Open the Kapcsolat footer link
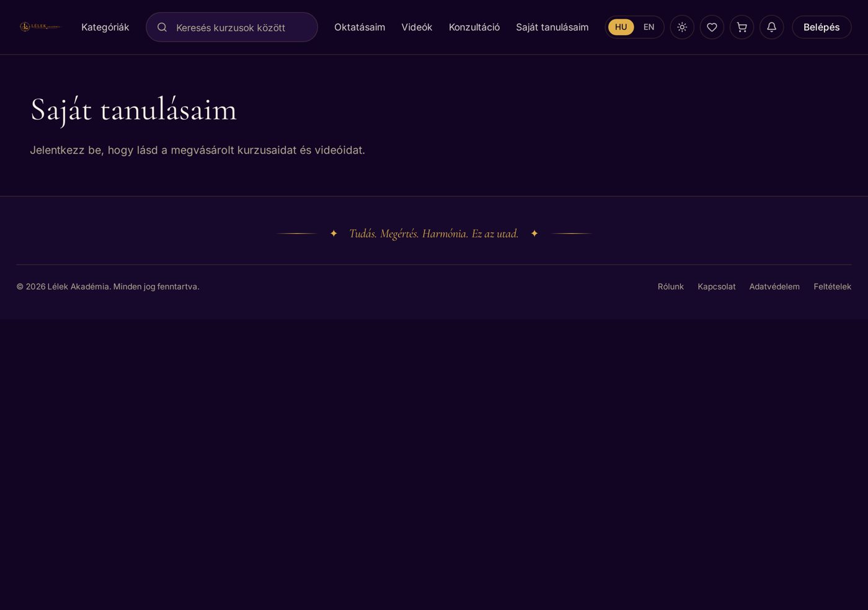 [x=716, y=286]
